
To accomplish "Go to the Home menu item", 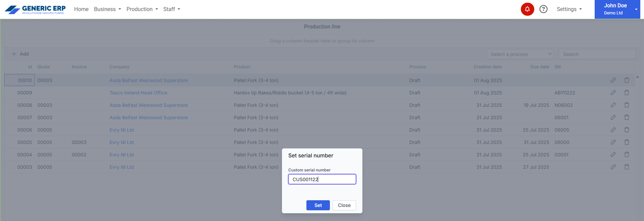I will pyautogui.click(x=81, y=9).
